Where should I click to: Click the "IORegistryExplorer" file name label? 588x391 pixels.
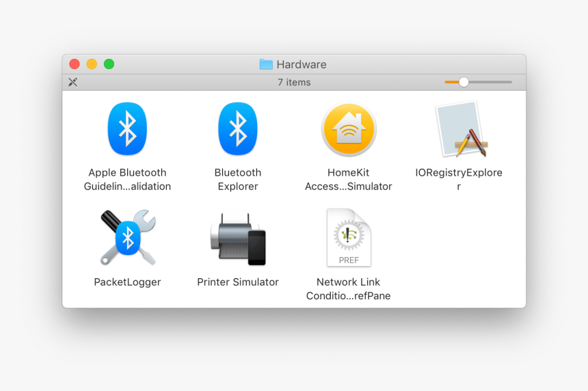tap(459, 179)
